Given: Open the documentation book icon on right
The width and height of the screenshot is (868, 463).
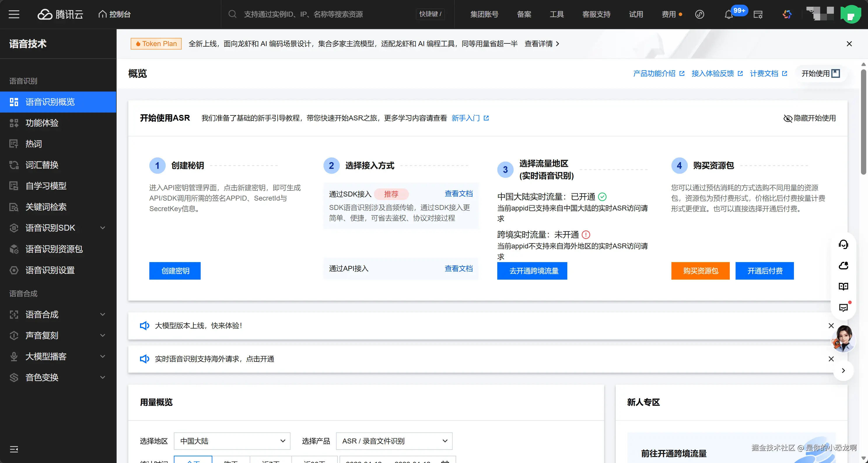Looking at the screenshot, I should pos(843,286).
